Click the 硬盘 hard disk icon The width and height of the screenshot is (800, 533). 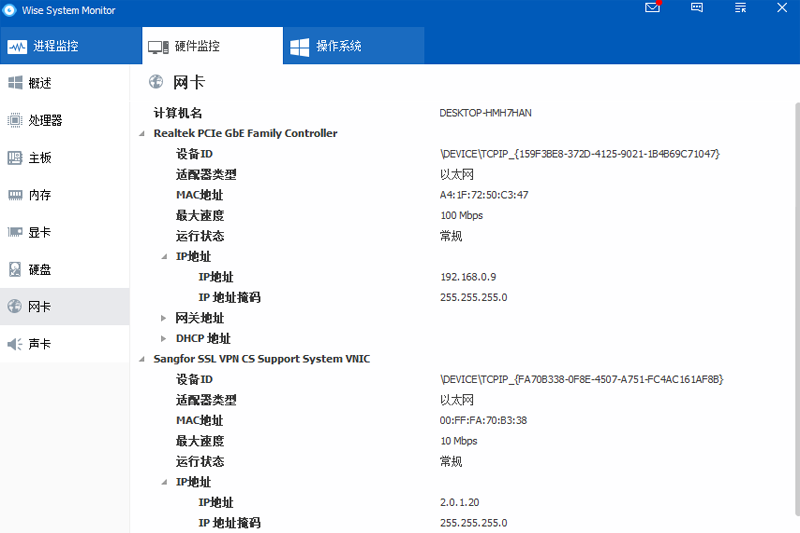click(15, 269)
